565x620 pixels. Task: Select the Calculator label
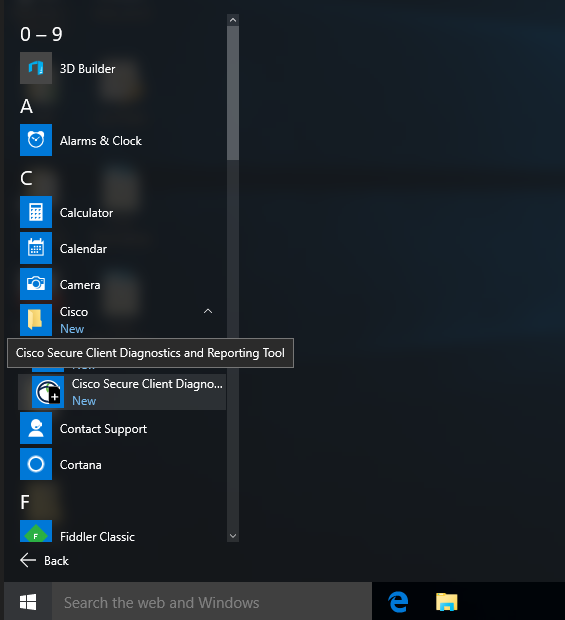coord(86,213)
